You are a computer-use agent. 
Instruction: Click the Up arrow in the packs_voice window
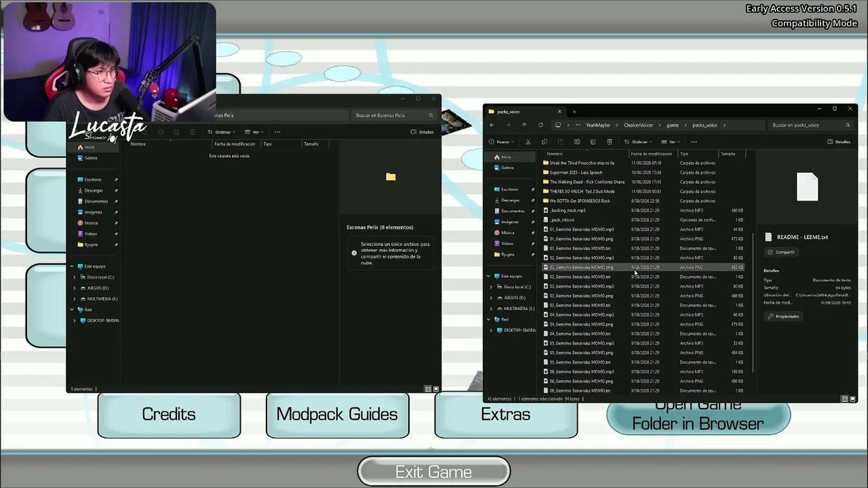[x=524, y=125]
